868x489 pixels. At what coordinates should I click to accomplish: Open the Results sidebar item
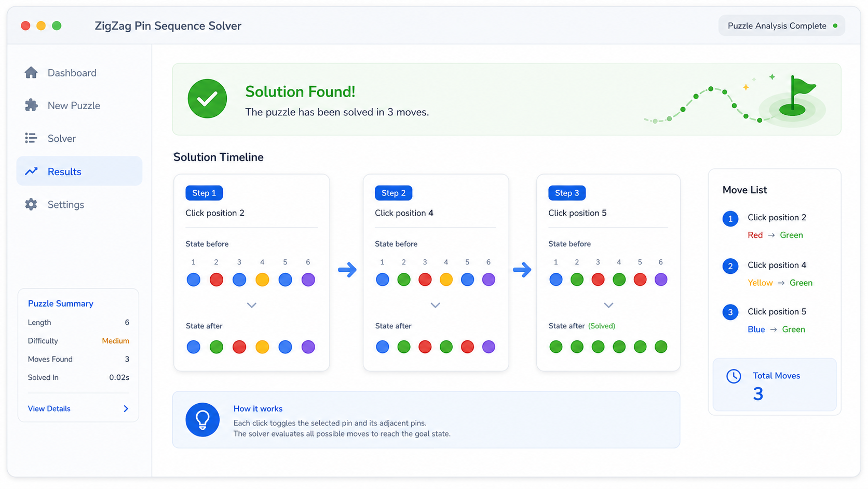(79, 171)
